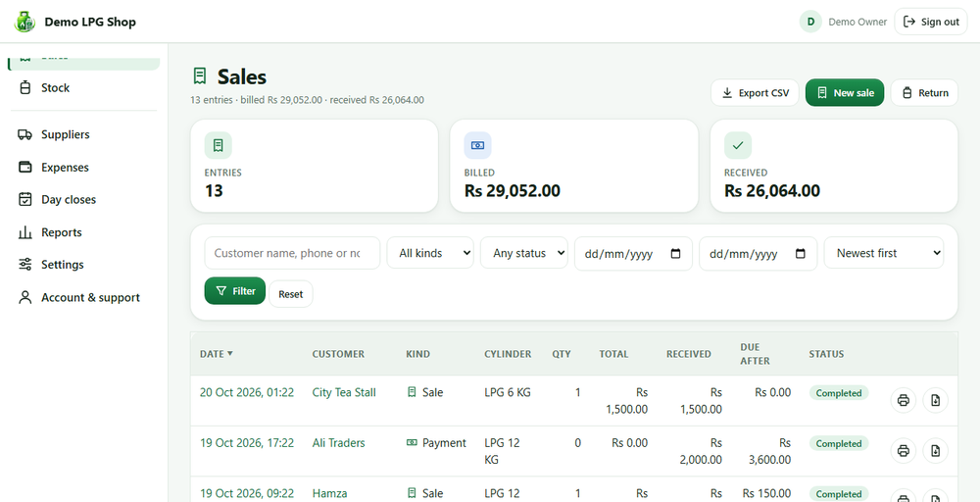Go to Expenses in the sidebar

(83, 167)
